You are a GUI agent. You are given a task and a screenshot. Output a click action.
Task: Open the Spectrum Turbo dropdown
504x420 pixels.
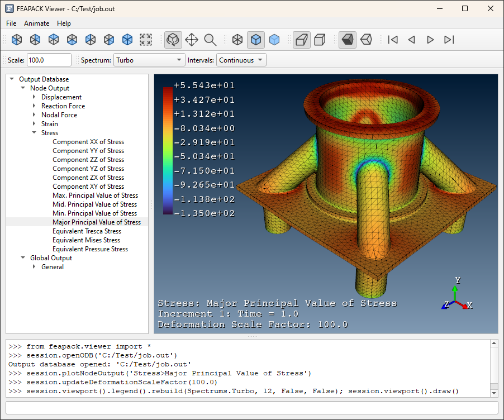coord(149,60)
